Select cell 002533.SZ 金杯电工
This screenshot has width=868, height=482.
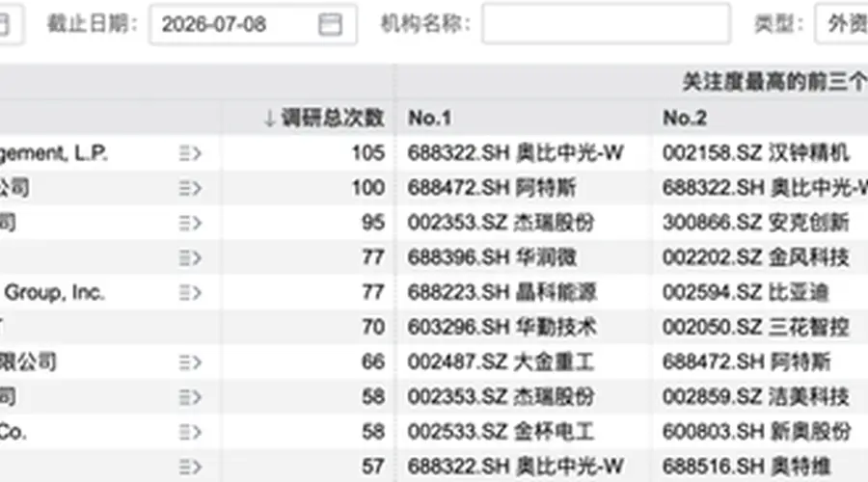coord(501,432)
